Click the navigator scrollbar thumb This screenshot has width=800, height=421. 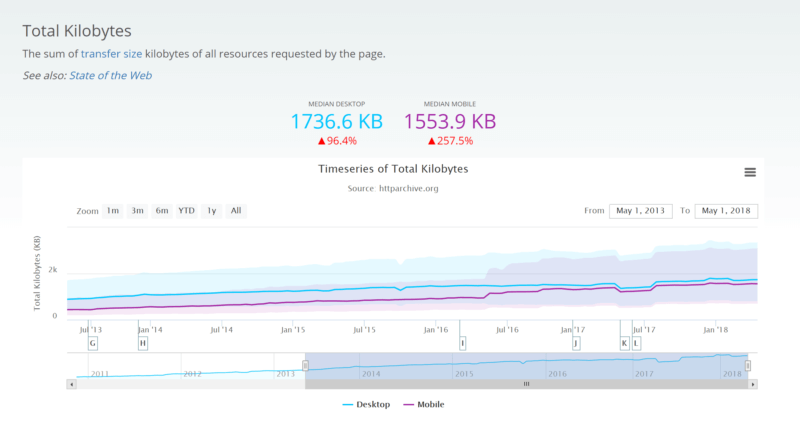pos(527,384)
